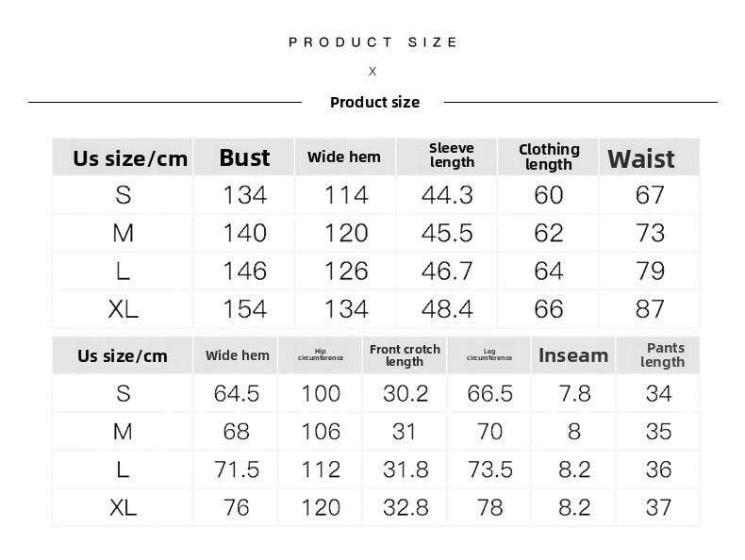This screenshot has height=560, width=745.
Task: Select the leg circumference value 73.5
Action: (489, 469)
